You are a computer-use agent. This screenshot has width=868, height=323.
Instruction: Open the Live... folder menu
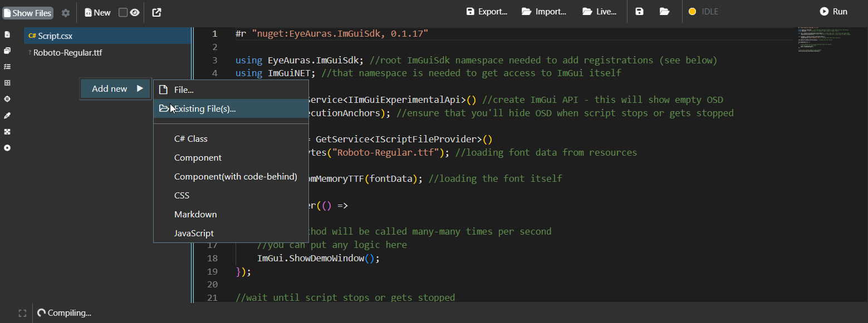coord(599,12)
